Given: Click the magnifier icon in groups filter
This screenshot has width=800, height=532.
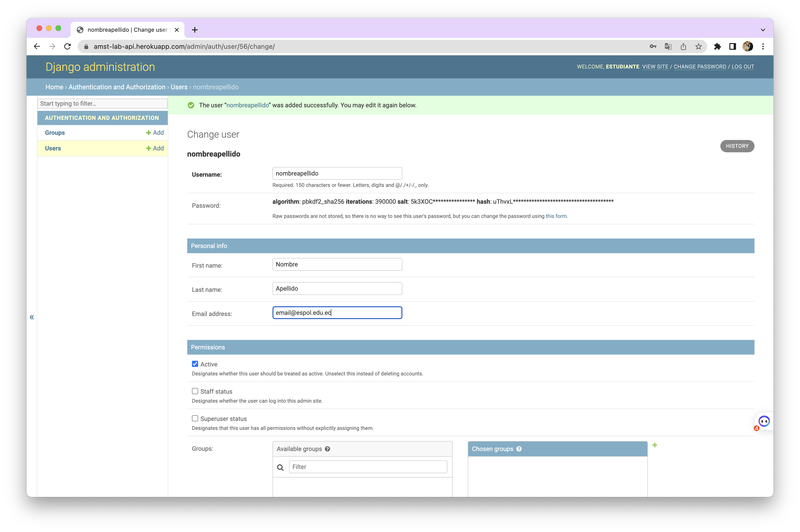Looking at the screenshot, I should [280, 468].
